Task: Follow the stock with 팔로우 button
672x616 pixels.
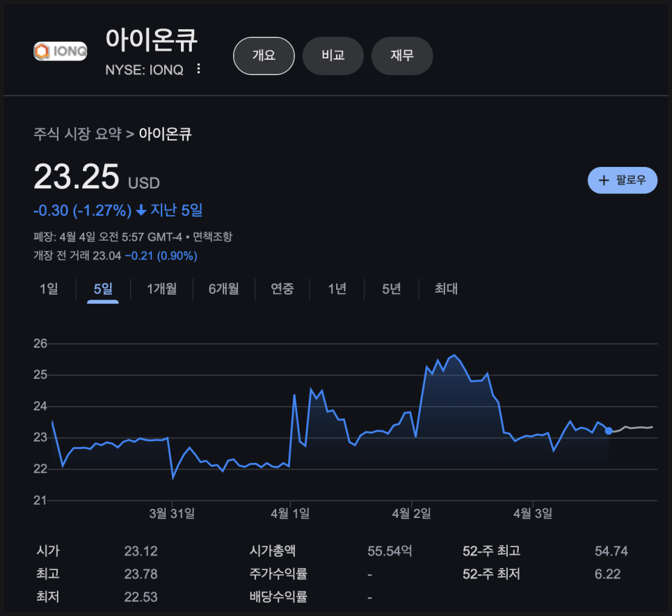Action: point(623,180)
